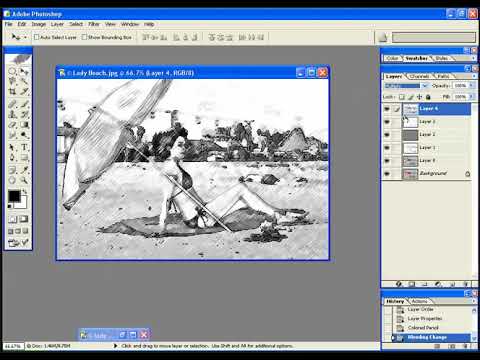
Task: Select the Elliptical Marquee tool
Action: pyautogui.click(x=12, y=71)
